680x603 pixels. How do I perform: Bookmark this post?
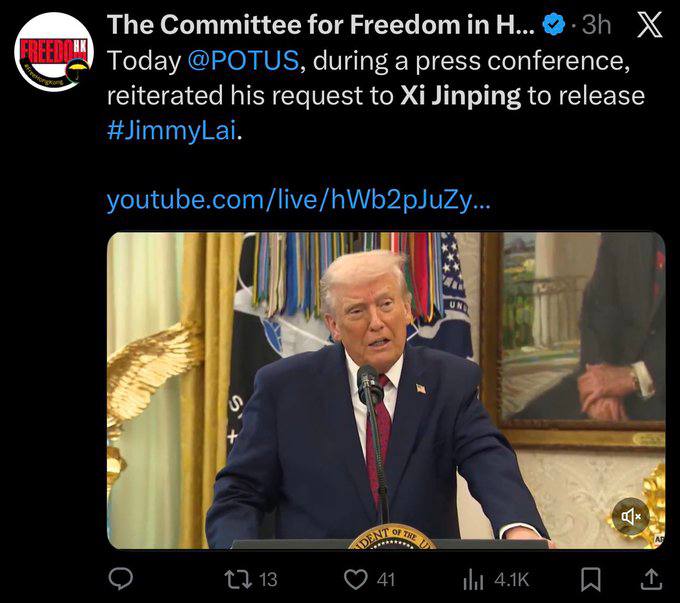click(x=591, y=580)
